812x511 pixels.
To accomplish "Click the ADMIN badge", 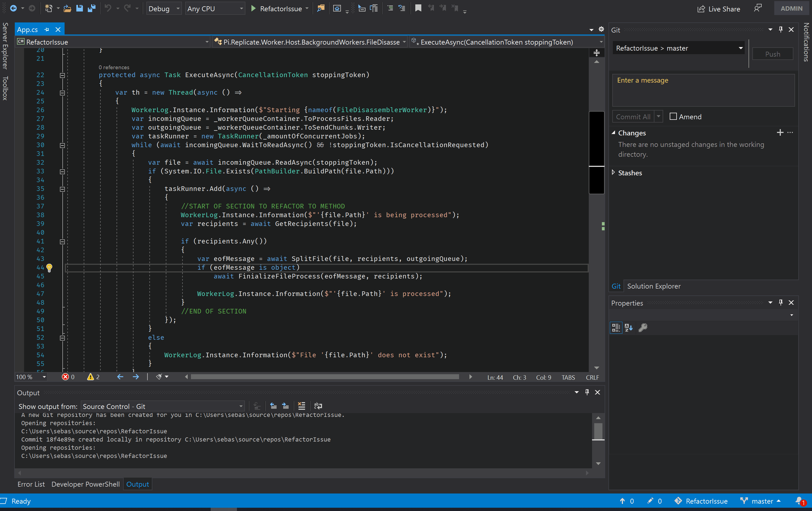I will coord(791,8).
